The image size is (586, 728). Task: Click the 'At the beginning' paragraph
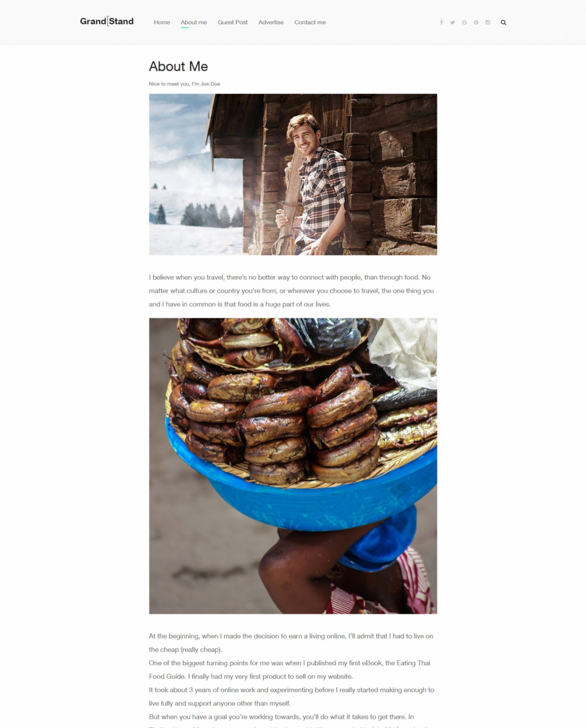pyautogui.click(x=291, y=643)
